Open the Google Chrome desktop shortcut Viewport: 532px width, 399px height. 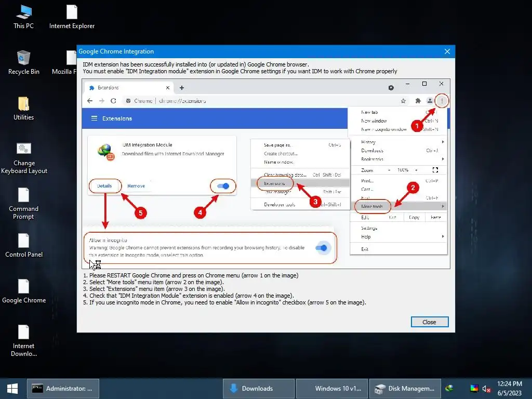pyautogui.click(x=24, y=291)
